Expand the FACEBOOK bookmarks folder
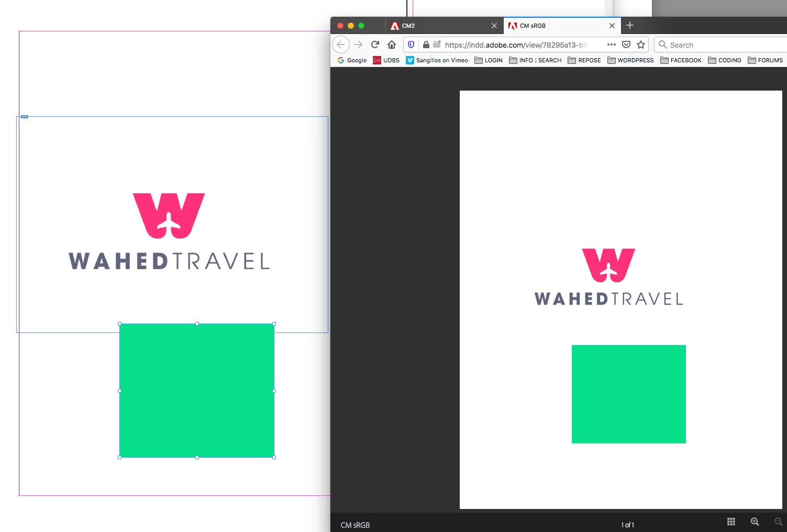 681,60
